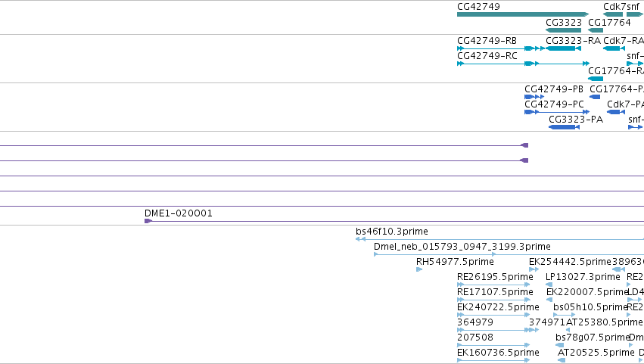Screen dimensions: 644x364
Task: Select the 364979 EST label
Action: (474, 323)
